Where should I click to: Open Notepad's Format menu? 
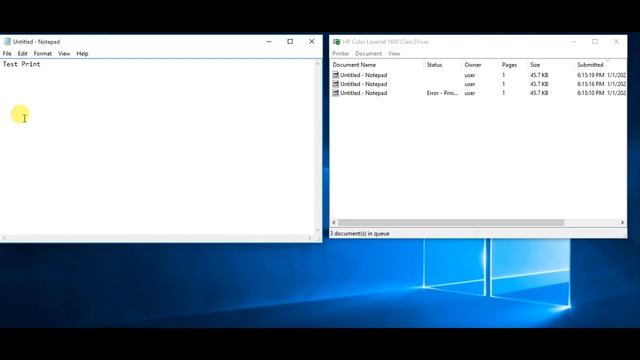(x=42, y=53)
